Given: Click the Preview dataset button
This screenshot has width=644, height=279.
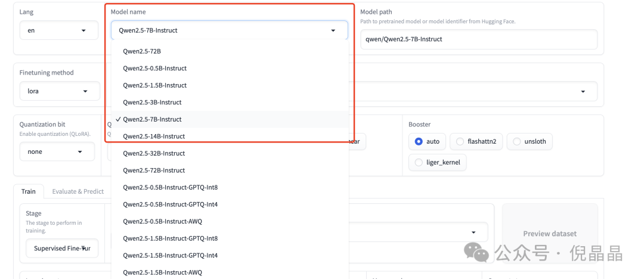Looking at the screenshot, I should click(x=550, y=233).
